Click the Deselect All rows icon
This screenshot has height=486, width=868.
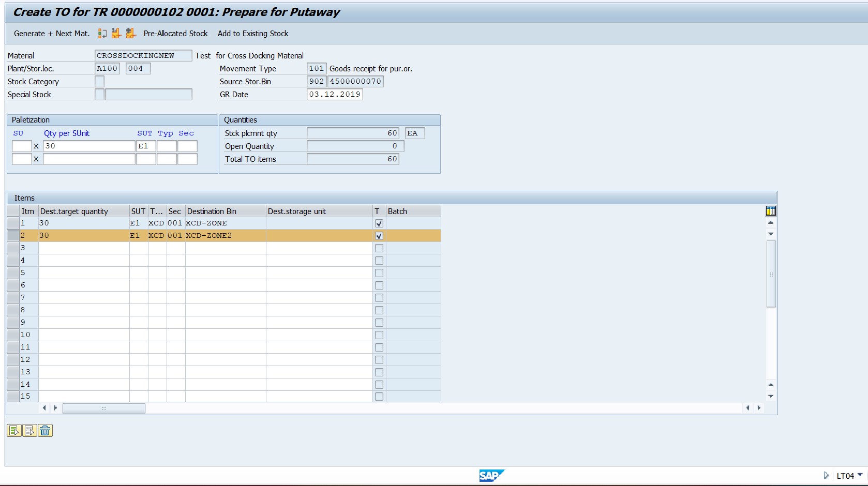[x=29, y=430]
